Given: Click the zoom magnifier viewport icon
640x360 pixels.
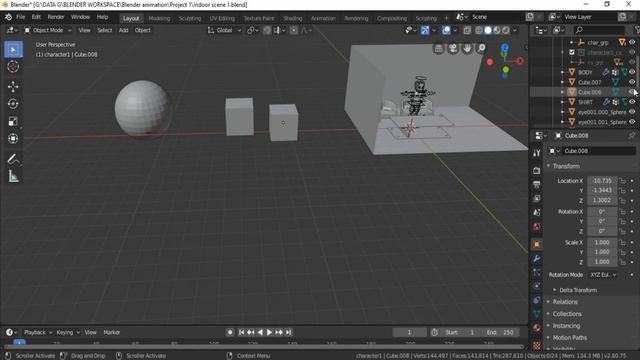Looking at the screenshot, I should point(482,48).
